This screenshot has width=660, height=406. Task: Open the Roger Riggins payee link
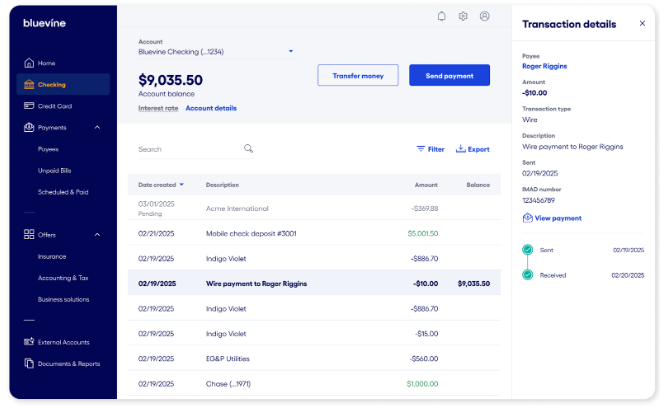point(544,66)
